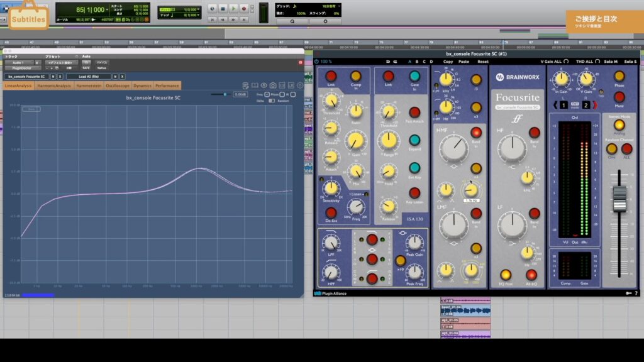Open the notes icon in PluginDoctor toolbar
644x362 pixels.
[245, 85]
